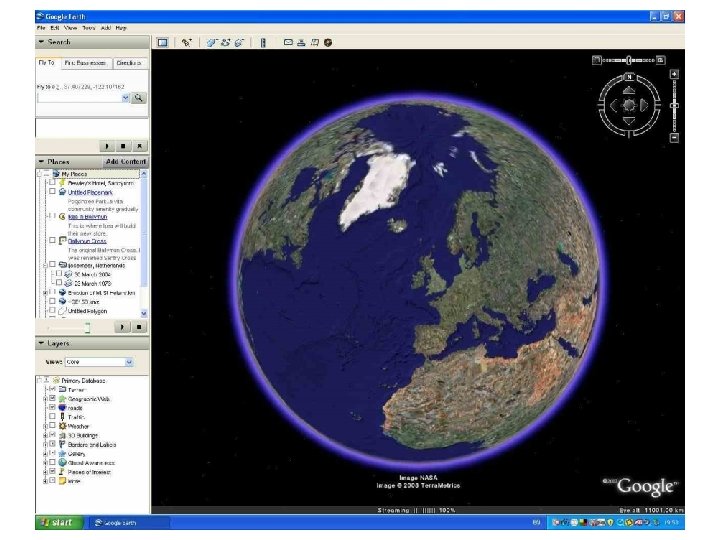Image resolution: width=720 pixels, height=540 pixels.
Task: Play the search results tour
Action: point(107,146)
